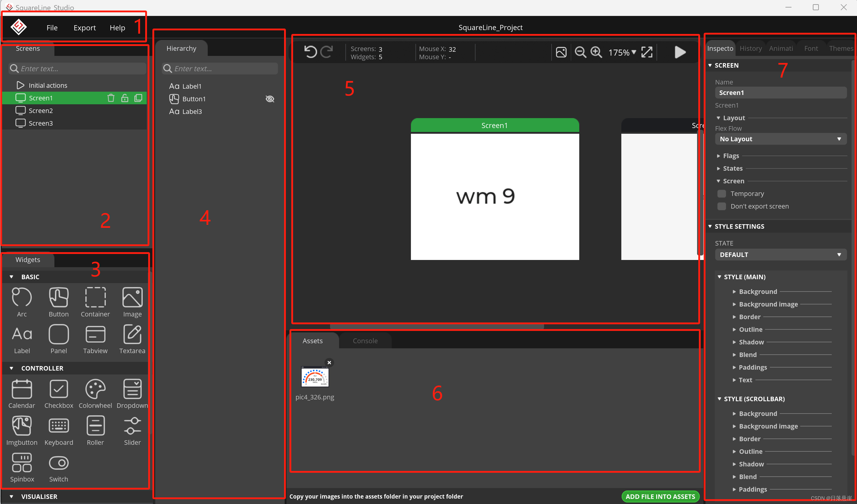Click ADD FILE INTO ASSETS button
This screenshot has width=857, height=504.
coord(660,496)
